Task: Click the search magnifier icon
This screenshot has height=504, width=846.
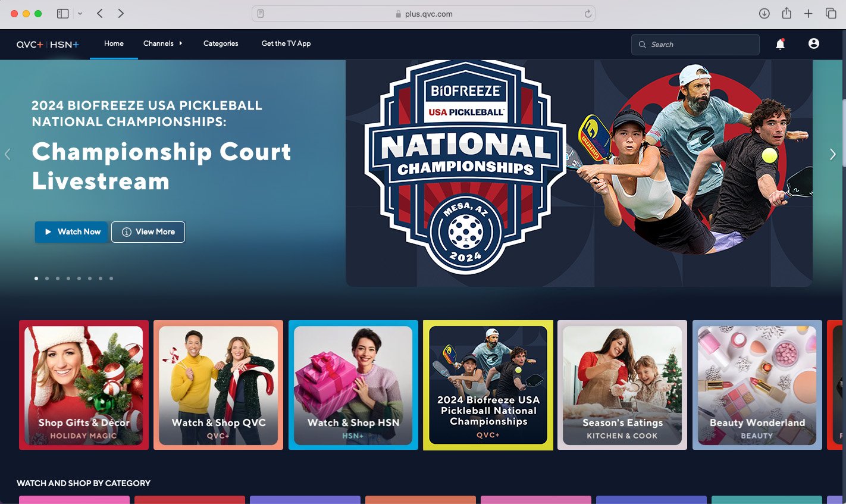Action: (x=643, y=45)
